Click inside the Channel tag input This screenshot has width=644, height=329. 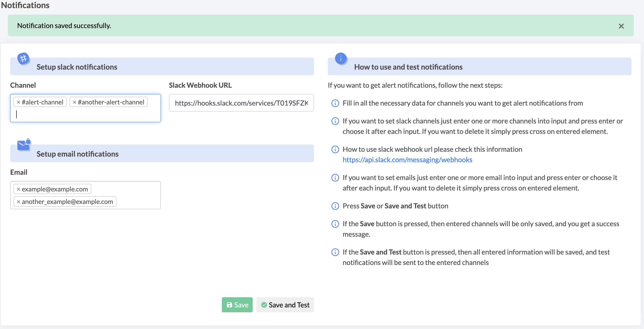[x=85, y=114]
